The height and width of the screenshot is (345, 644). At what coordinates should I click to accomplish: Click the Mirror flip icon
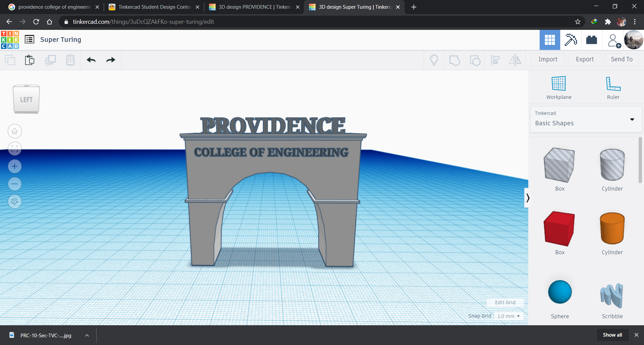pos(515,60)
